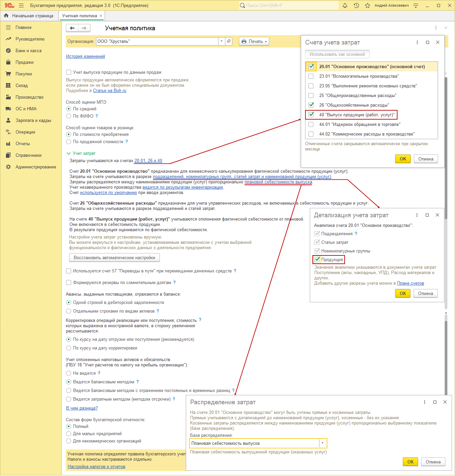The height and width of the screenshot is (476, 455).
Task: Confirm OK in Распределение затрат dialog
Action: [x=410, y=462]
